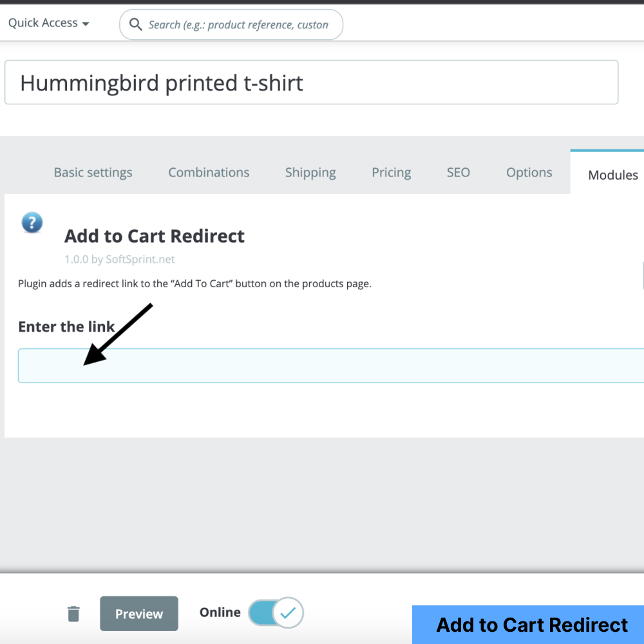Open the Basic settings tab

(x=93, y=172)
